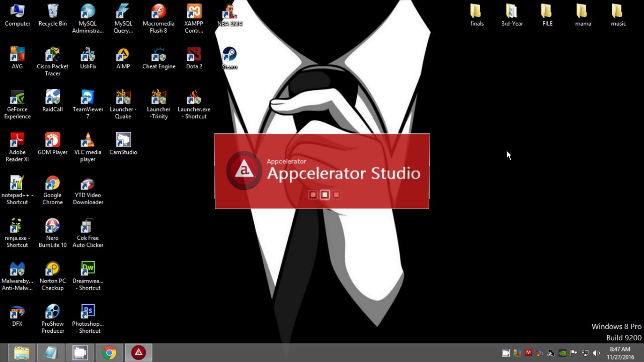Select Google Chrome desktop icon

(x=53, y=191)
